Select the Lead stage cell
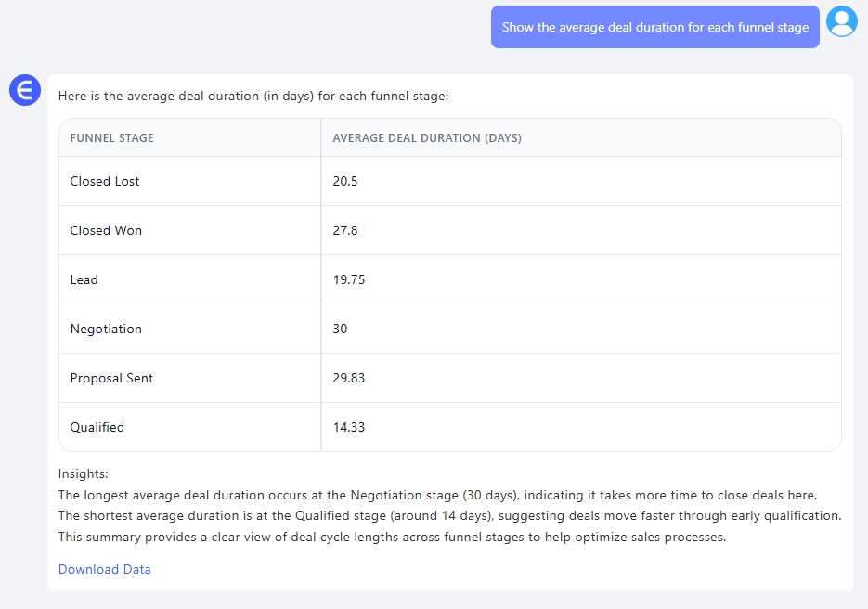868x609 pixels. (x=84, y=280)
